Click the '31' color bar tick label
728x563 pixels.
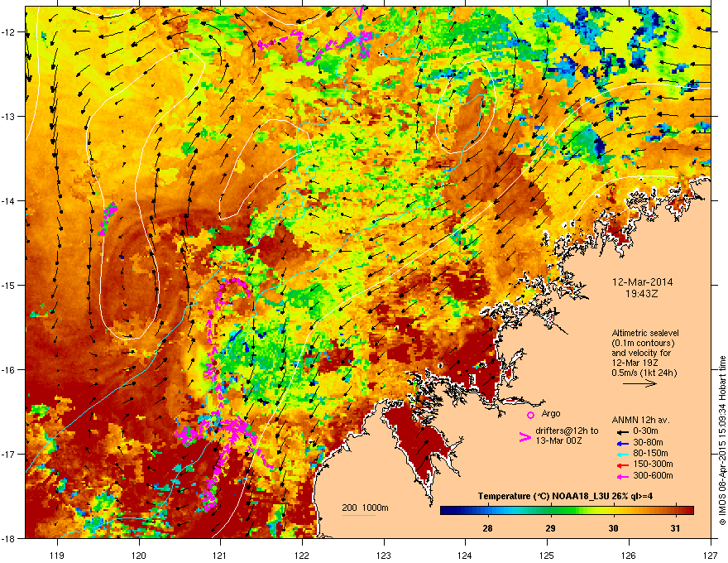coord(676,528)
